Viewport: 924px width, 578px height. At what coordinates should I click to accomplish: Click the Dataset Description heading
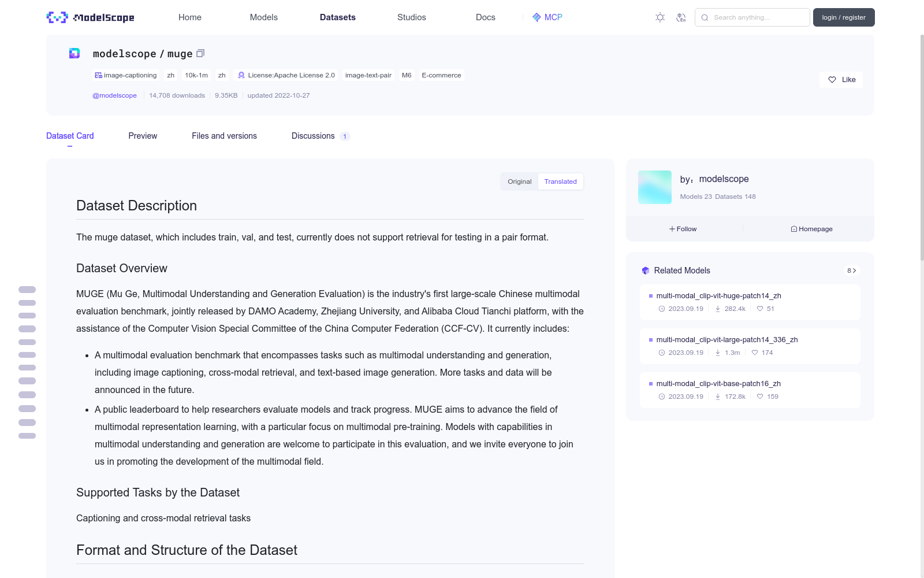136,206
